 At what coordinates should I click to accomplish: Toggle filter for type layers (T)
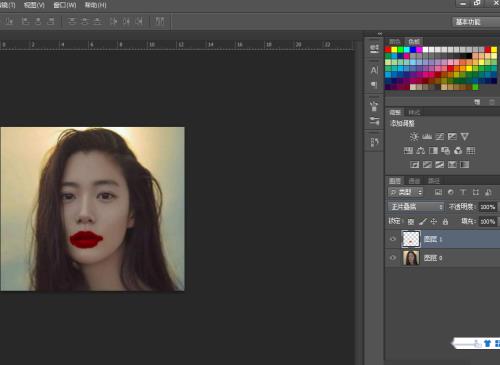pyautogui.click(x=463, y=192)
